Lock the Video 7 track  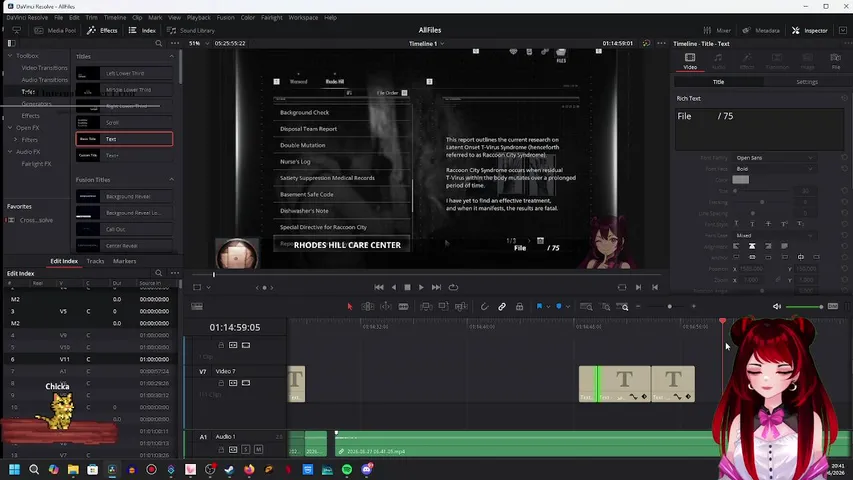(221, 383)
